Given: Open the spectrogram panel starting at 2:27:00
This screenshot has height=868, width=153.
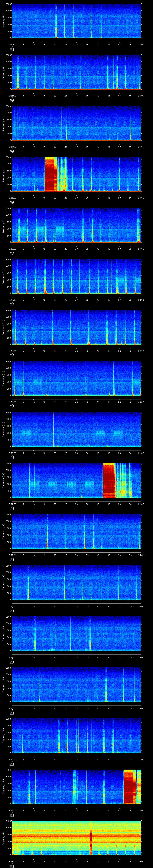Looking at the screenshot, I should pos(77,276).
